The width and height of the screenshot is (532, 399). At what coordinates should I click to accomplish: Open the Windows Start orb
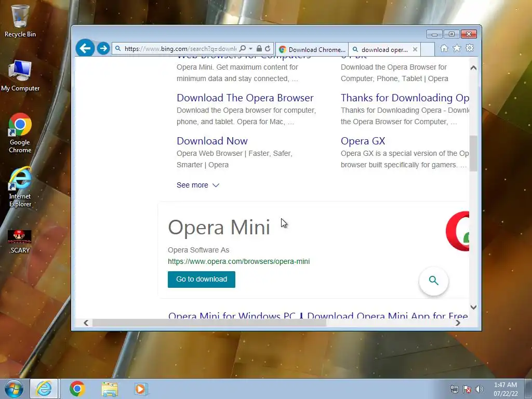click(x=14, y=389)
